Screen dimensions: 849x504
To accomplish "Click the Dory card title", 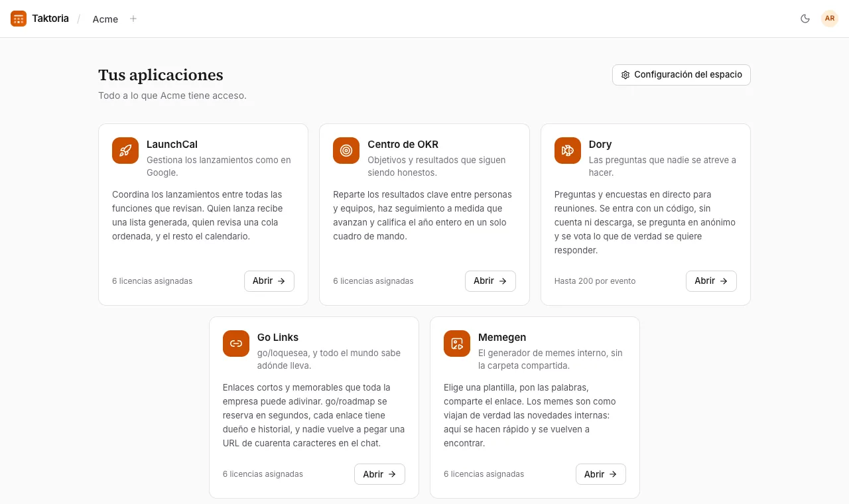I will click(600, 145).
